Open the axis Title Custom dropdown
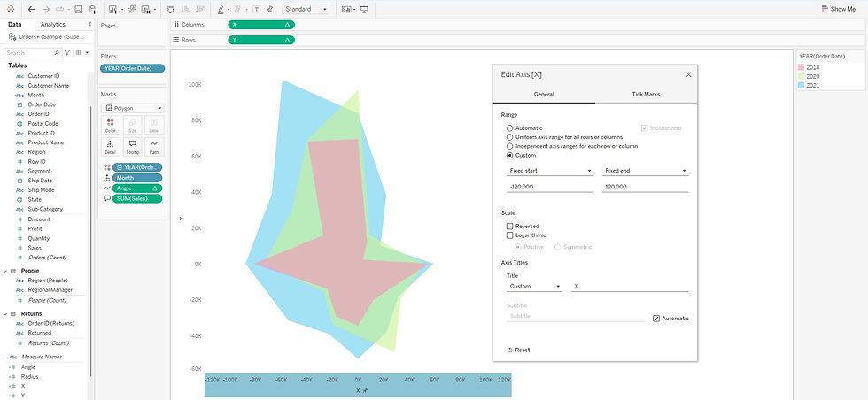This screenshot has height=400, width=868. 534,287
